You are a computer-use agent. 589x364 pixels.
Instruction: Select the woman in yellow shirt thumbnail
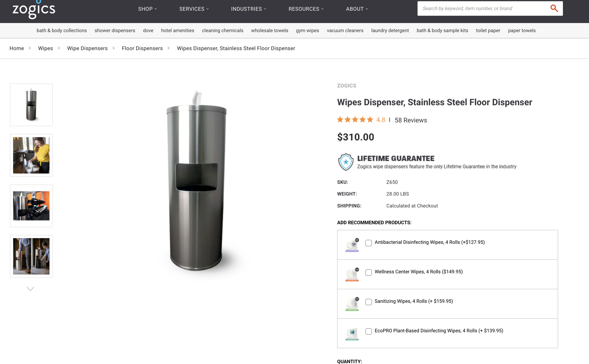(31, 155)
